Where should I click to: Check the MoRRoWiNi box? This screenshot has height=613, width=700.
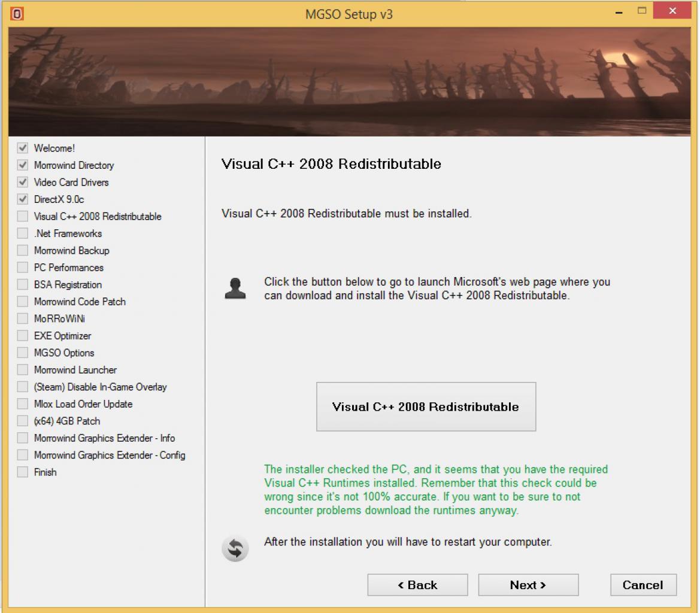[22, 318]
